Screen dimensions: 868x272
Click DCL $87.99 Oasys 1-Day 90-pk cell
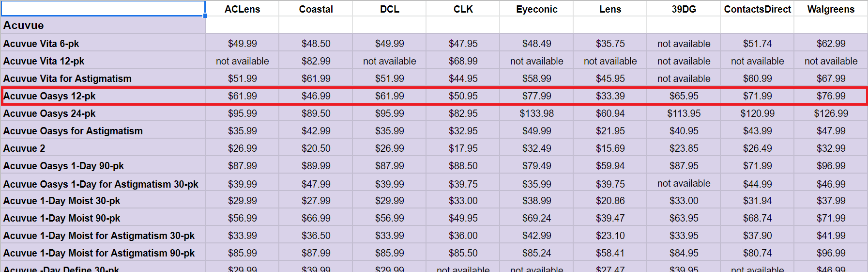click(389, 165)
